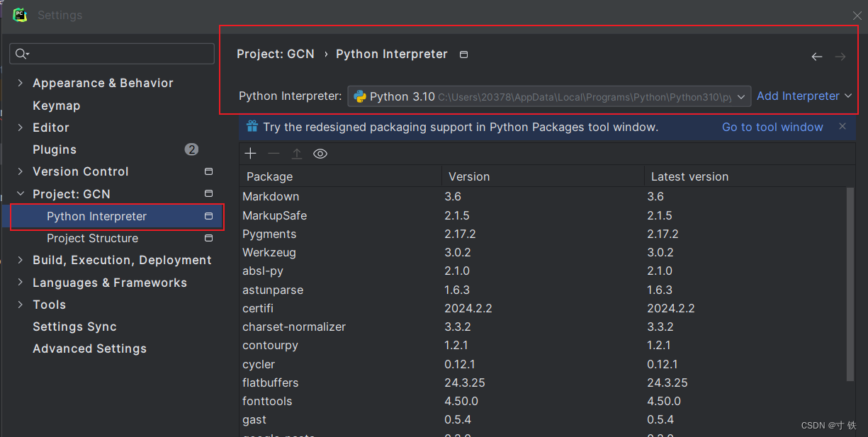Click the Plugins update badge showing 2

191,149
